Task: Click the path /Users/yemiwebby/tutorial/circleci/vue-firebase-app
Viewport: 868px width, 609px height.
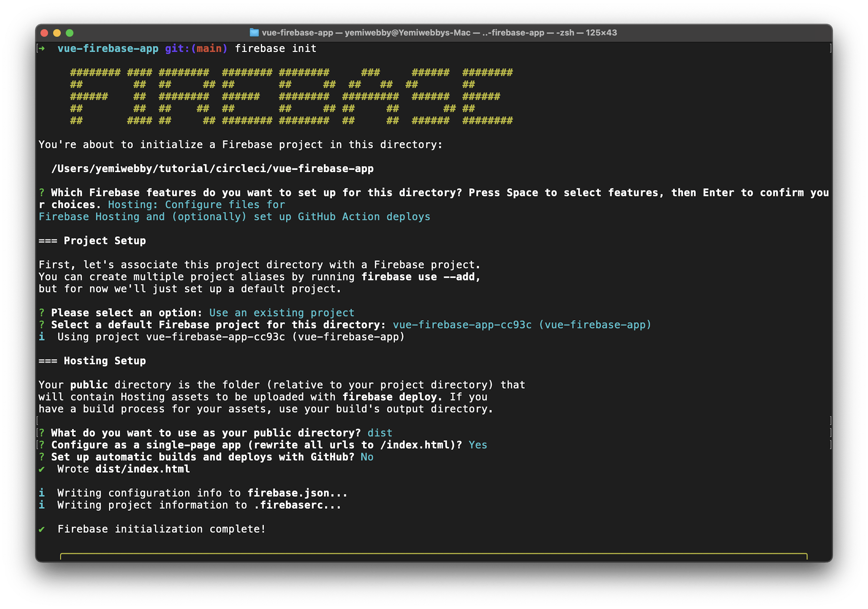Action: click(213, 168)
